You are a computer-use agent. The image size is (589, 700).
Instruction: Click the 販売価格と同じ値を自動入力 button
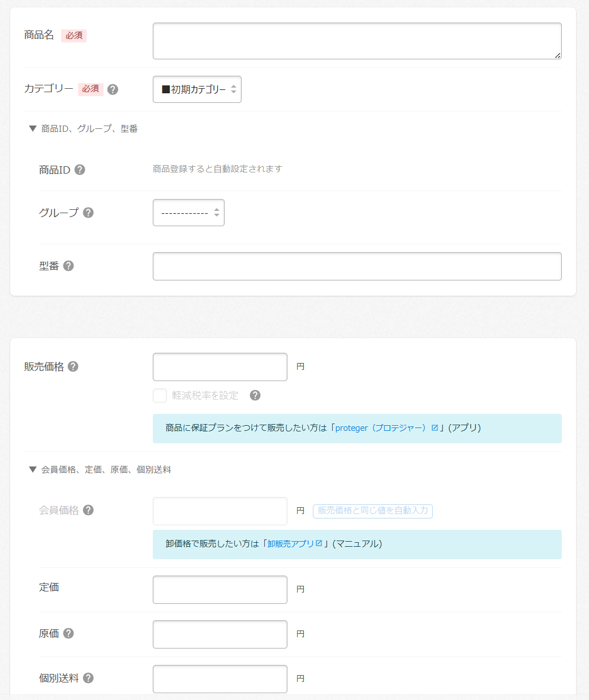pyautogui.click(x=372, y=511)
